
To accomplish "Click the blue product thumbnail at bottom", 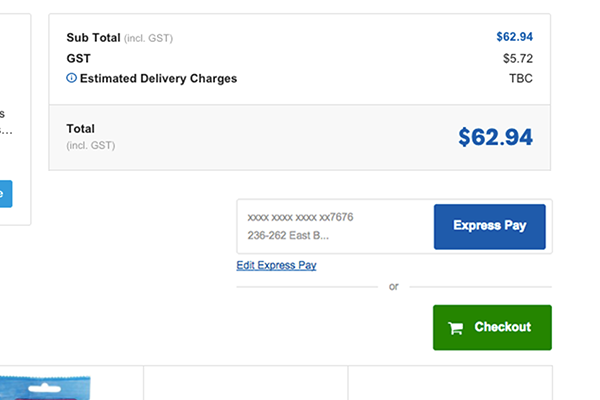I will [x=44, y=387].
